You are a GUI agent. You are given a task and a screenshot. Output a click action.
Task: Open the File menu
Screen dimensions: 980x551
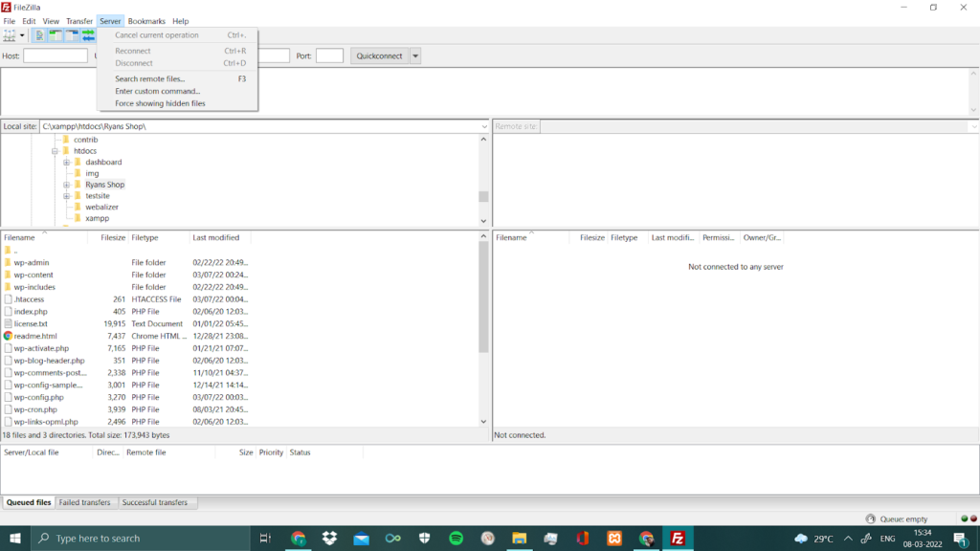pyautogui.click(x=10, y=21)
